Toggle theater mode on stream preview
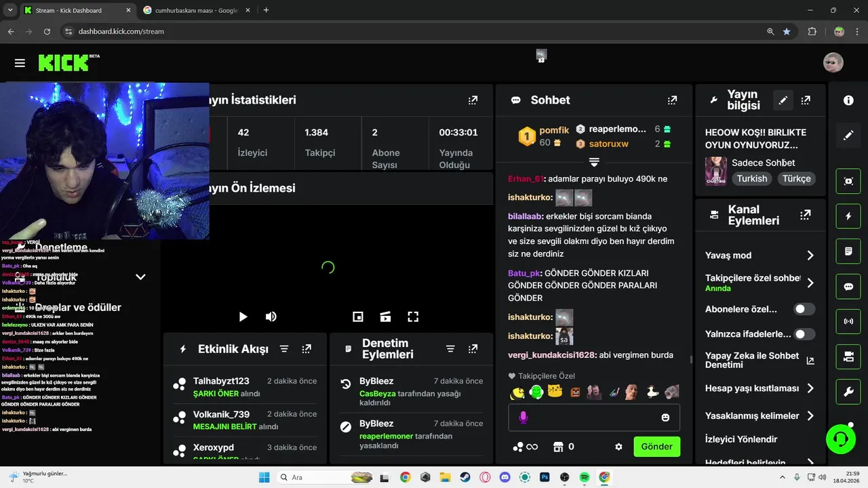 (x=385, y=317)
